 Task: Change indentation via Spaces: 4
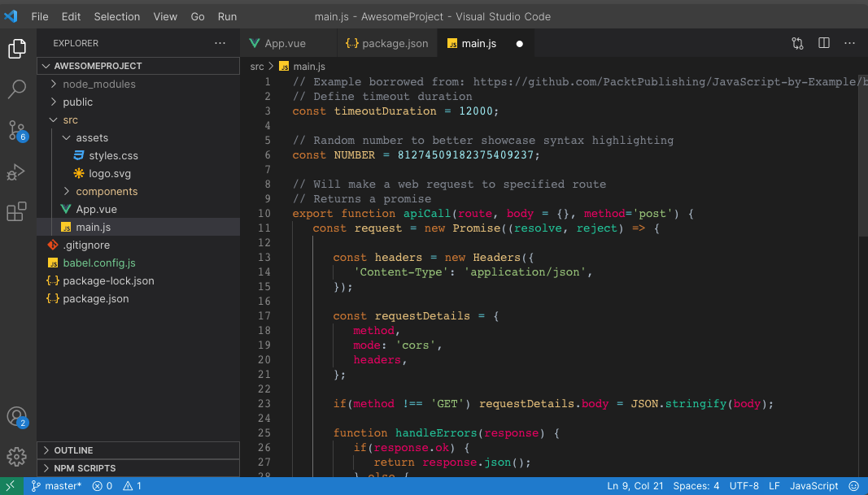point(696,486)
